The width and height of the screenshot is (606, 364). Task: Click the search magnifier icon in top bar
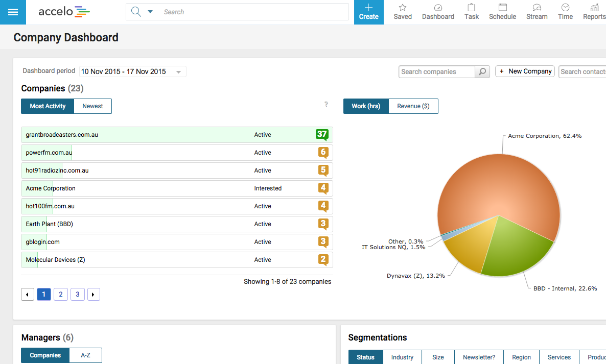click(x=135, y=12)
